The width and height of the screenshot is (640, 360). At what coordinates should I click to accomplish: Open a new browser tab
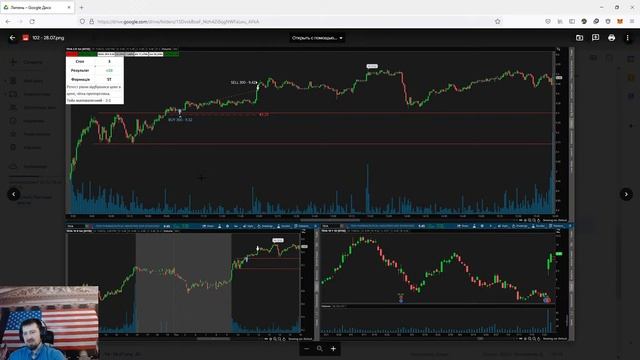point(81,7)
